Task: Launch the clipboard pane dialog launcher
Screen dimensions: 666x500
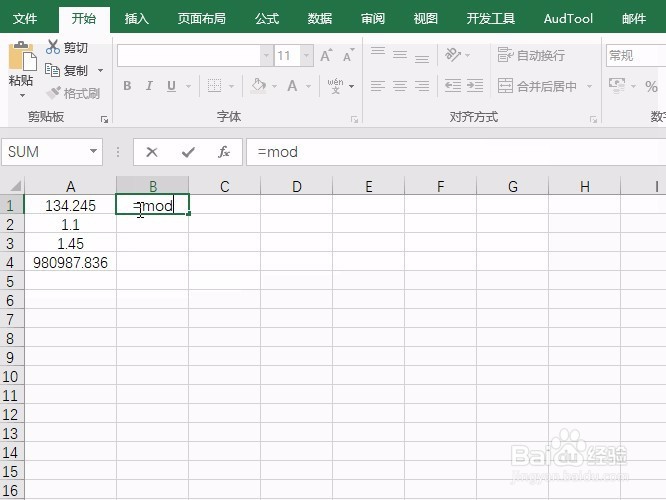Action: [104, 120]
